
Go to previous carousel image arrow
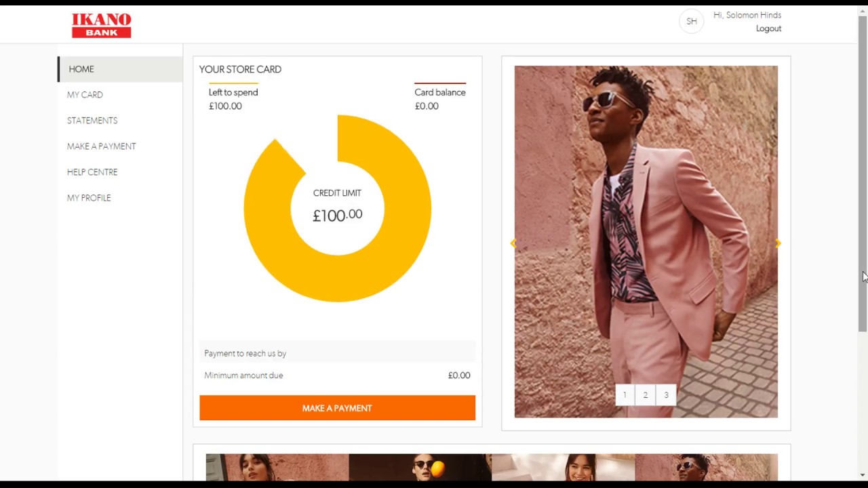[x=513, y=243]
